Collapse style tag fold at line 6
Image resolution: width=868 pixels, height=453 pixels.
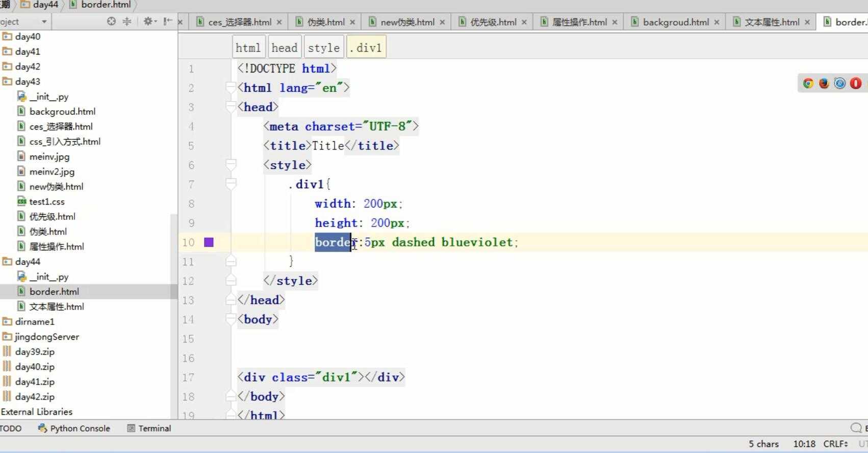pyautogui.click(x=231, y=165)
